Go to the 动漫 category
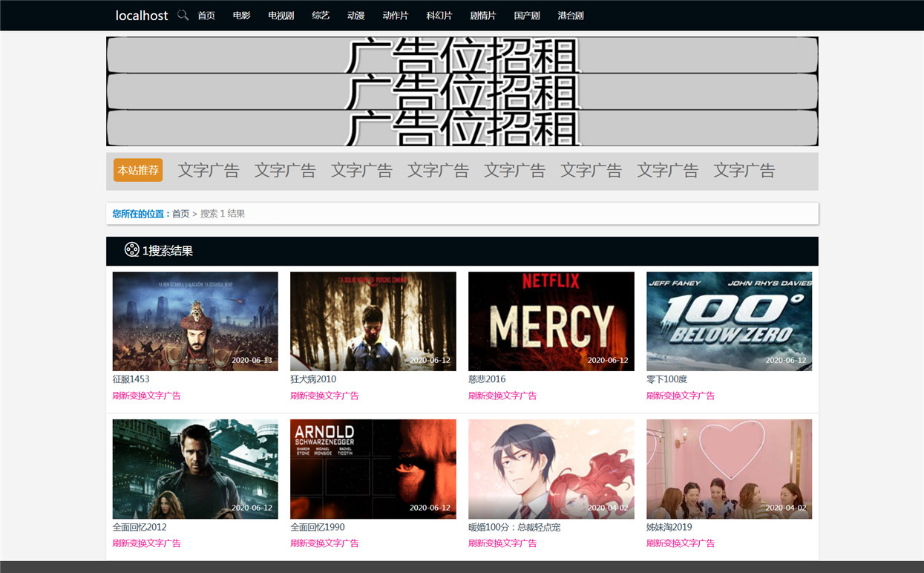 pos(356,15)
